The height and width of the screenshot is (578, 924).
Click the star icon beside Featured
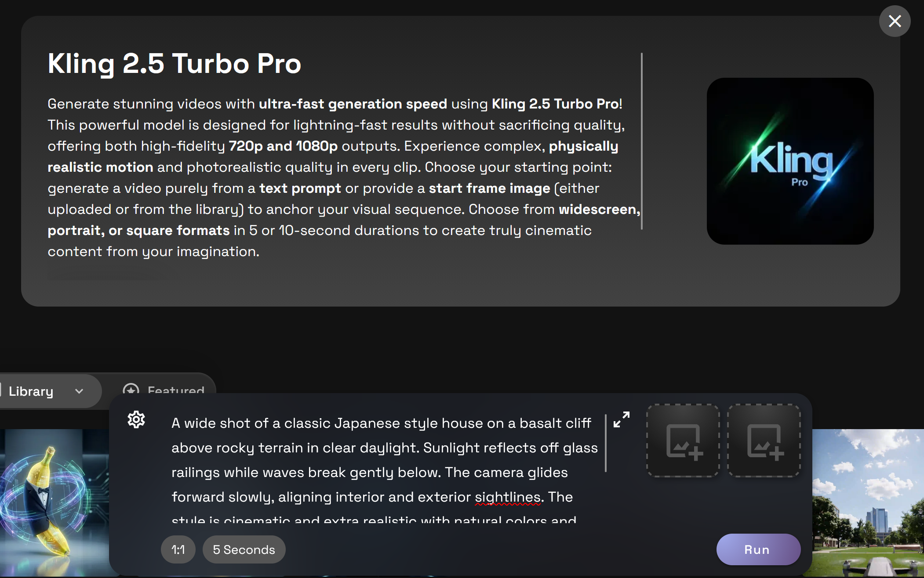click(131, 389)
